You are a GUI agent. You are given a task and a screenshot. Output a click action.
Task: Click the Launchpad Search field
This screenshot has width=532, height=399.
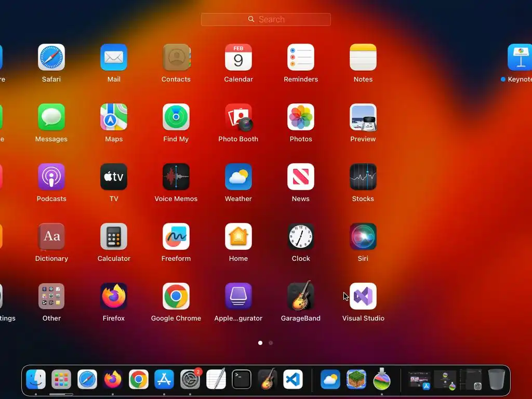point(265,19)
